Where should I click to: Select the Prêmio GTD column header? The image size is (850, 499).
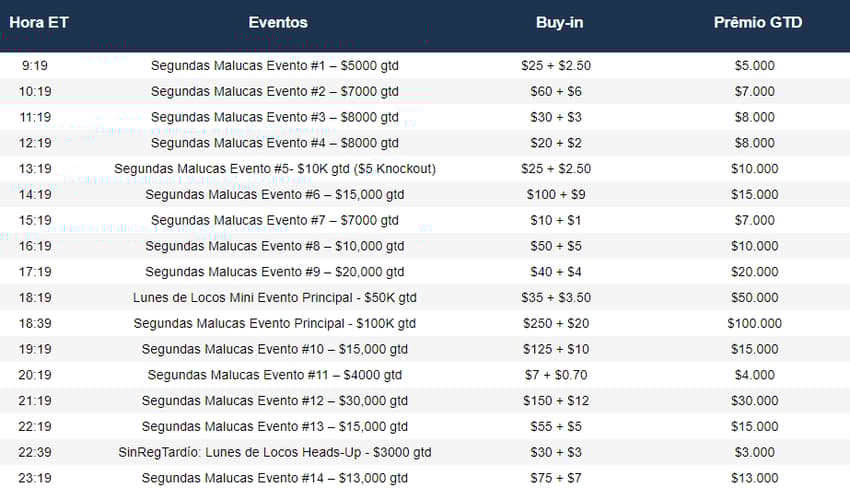coord(757,23)
